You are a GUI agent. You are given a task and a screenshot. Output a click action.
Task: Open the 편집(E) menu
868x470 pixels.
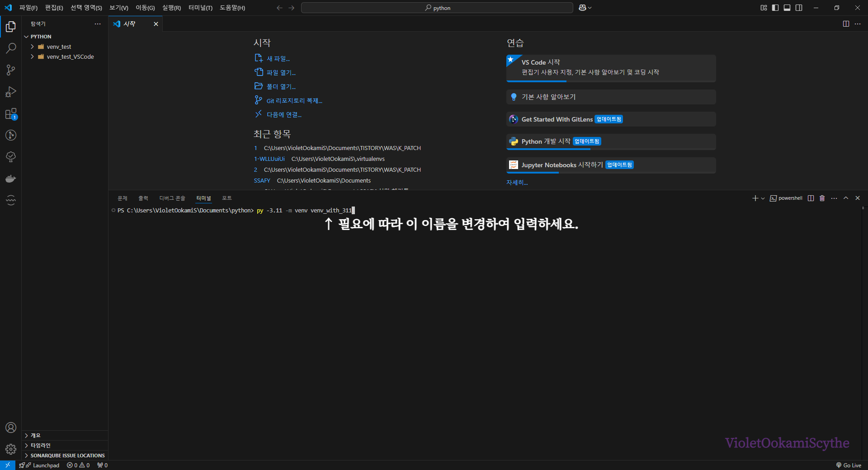54,8
